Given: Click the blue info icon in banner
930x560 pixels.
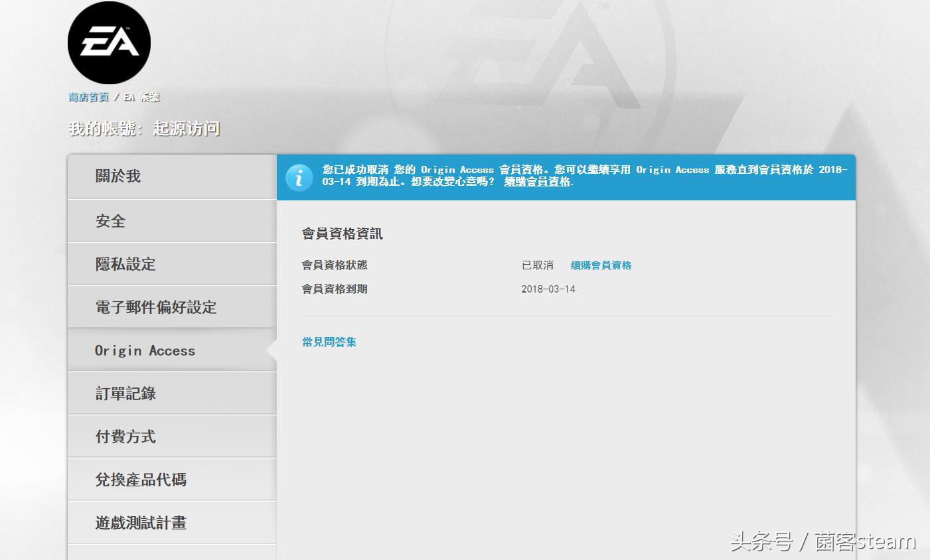Looking at the screenshot, I should pyautogui.click(x=299, y=177).
